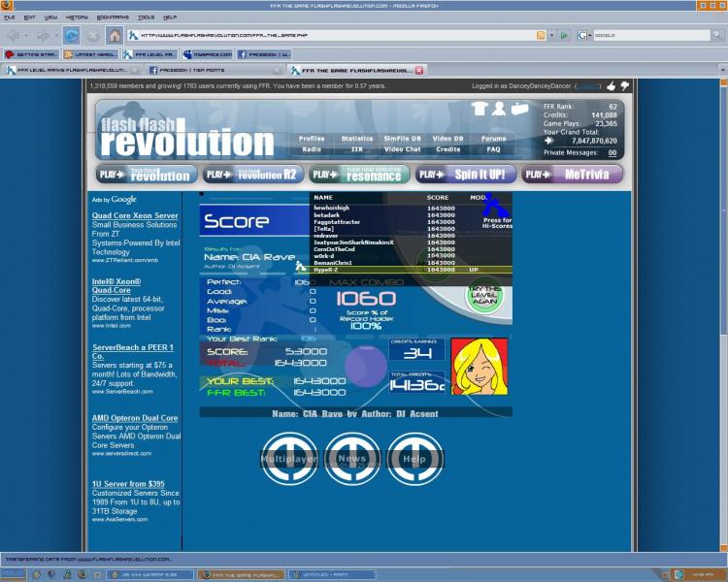
Task: Click the person profile icon in FFR header
Action: point(499,108)
